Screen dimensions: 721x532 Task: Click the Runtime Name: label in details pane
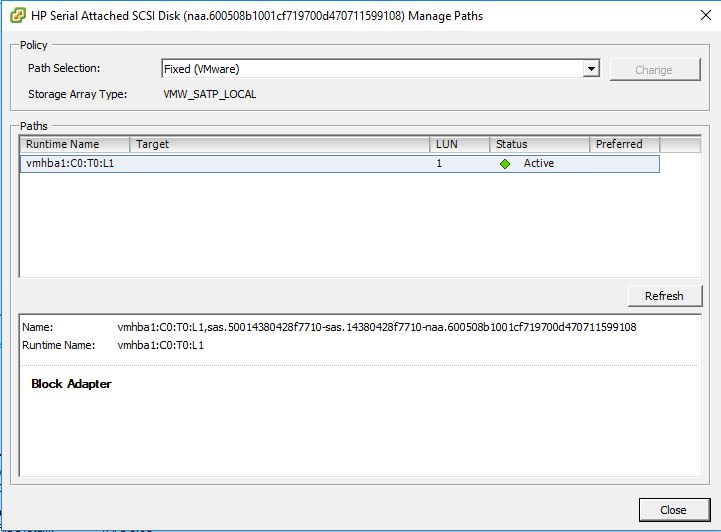pyautogui.click(x=58, y=345)
